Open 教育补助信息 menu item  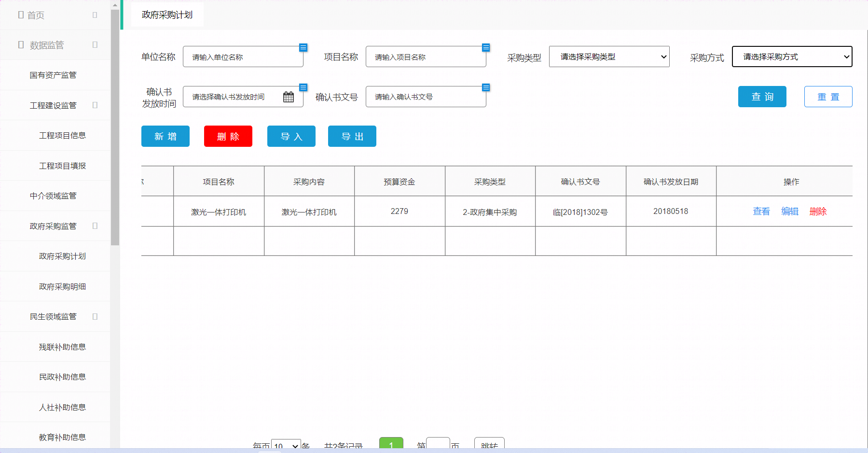pyautogui.click(x=62, y=438)
